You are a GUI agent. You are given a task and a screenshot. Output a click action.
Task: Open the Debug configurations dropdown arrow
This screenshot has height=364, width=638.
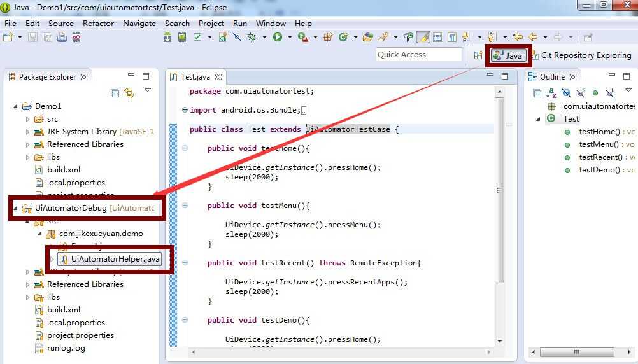264,38
